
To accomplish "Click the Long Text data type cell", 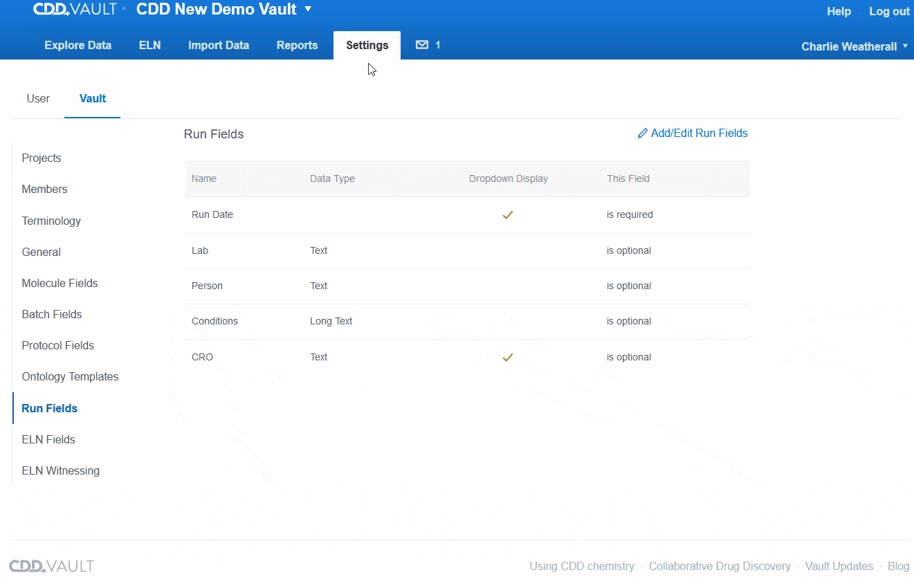I will pos(331,321).
